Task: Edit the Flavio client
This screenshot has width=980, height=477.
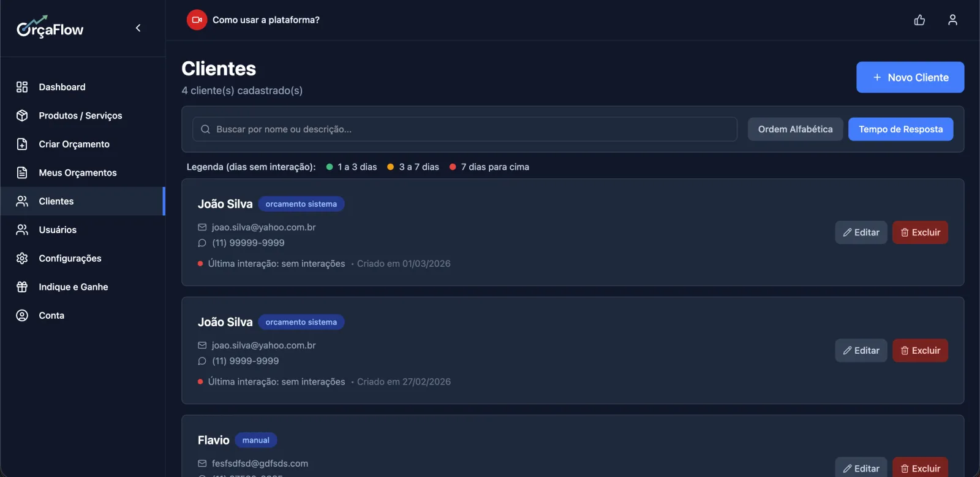Action: point(861,468)
